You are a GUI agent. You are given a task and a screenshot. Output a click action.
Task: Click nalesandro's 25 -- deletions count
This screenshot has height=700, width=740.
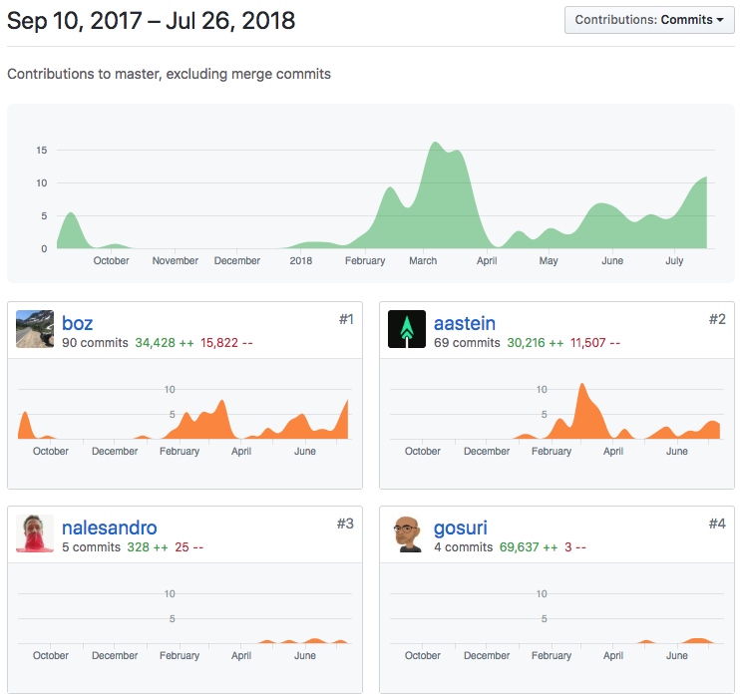click(x=188, y=547)
